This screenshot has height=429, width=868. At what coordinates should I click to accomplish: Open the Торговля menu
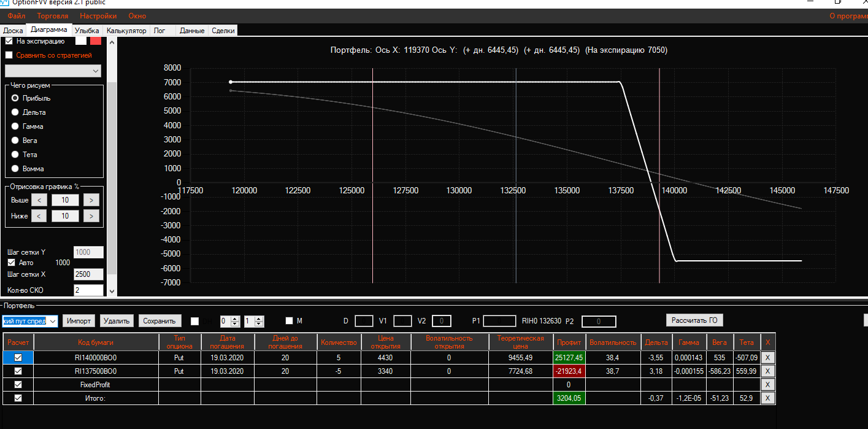coord(52,16)
